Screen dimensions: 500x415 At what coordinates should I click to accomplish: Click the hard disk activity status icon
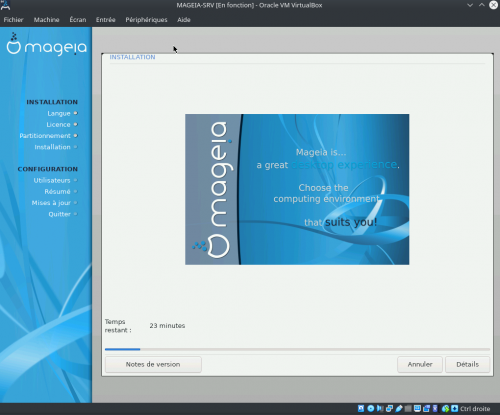click(361, 408)
